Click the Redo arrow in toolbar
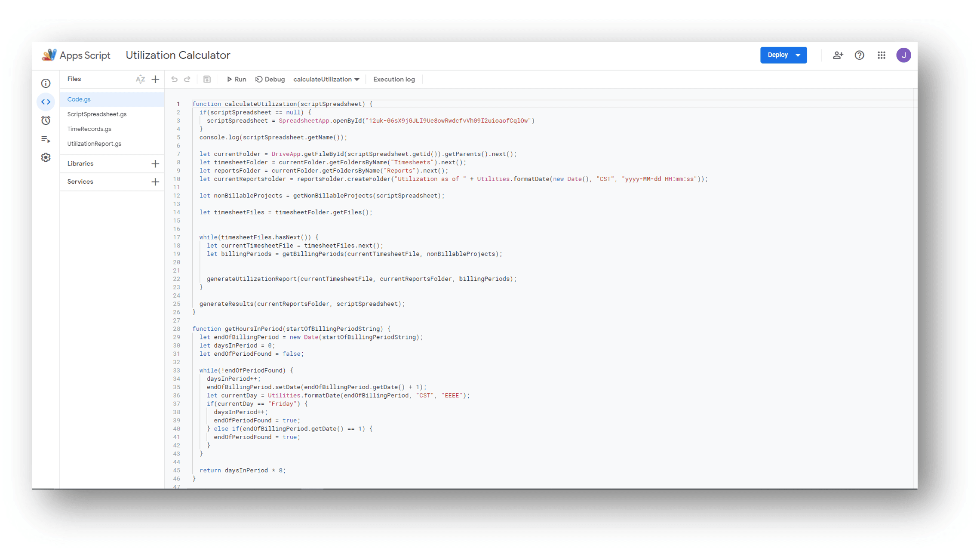 tap(187, 79)
